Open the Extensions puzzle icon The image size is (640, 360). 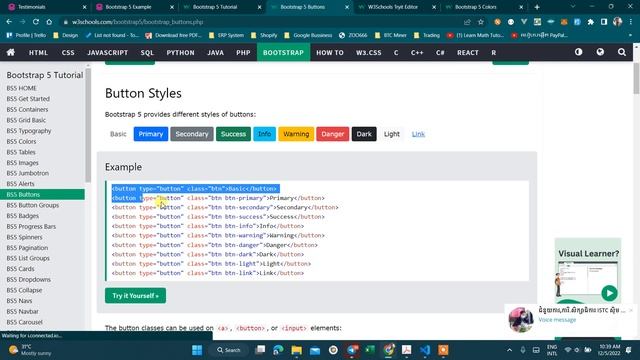pyautogui.click(x=591, y=22)
